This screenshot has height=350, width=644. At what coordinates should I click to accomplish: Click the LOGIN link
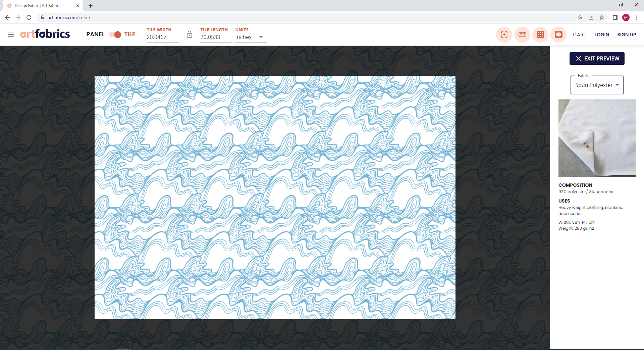[602, 35]
